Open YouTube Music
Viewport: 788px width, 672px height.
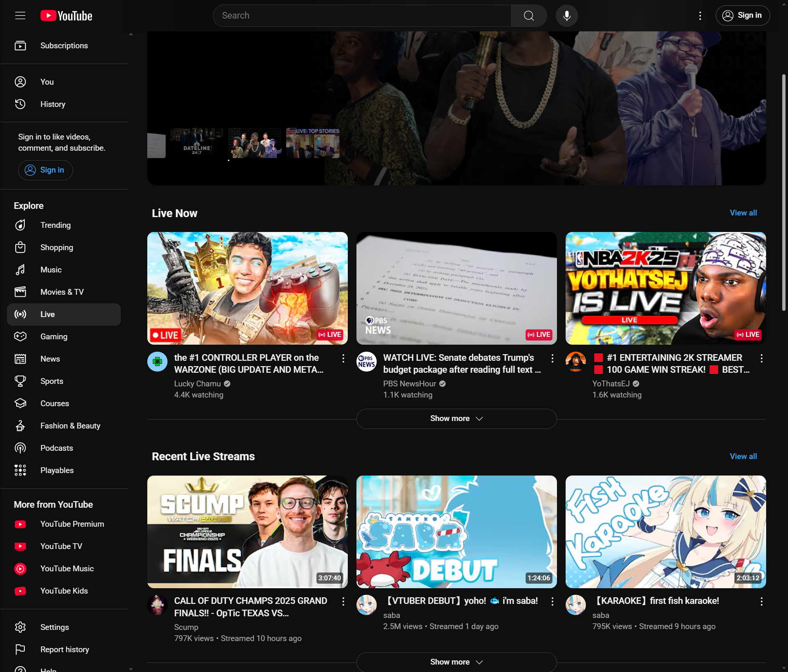tap(64, 569)
